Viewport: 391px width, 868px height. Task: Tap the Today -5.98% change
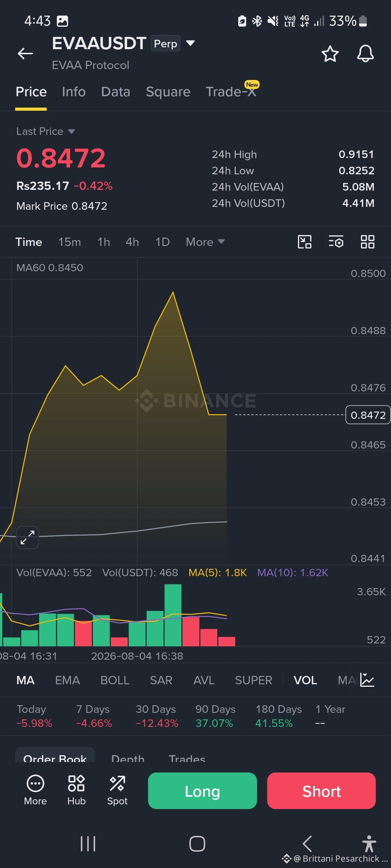pyautogui.click(x=34, y=716)
